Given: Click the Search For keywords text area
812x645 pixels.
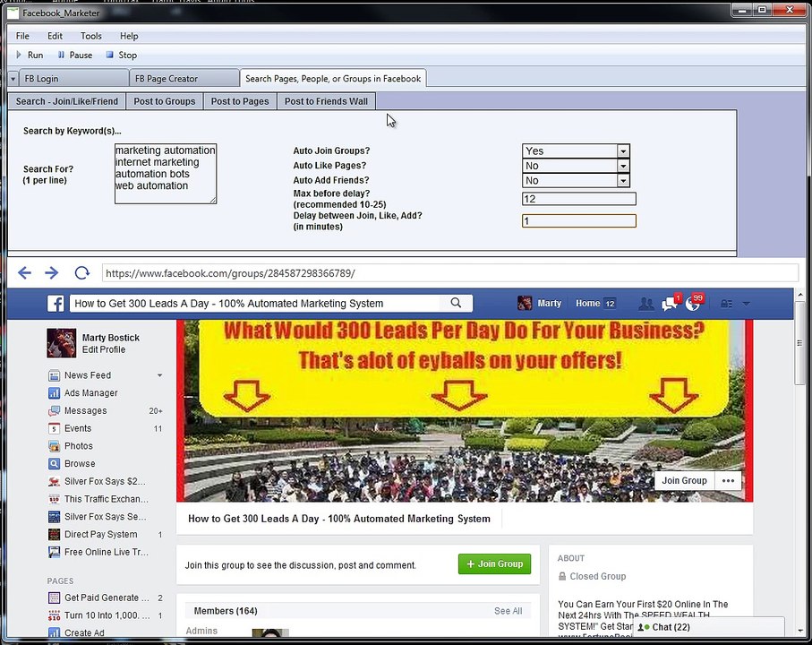Looking at the screenshot, I should [166, 174].
